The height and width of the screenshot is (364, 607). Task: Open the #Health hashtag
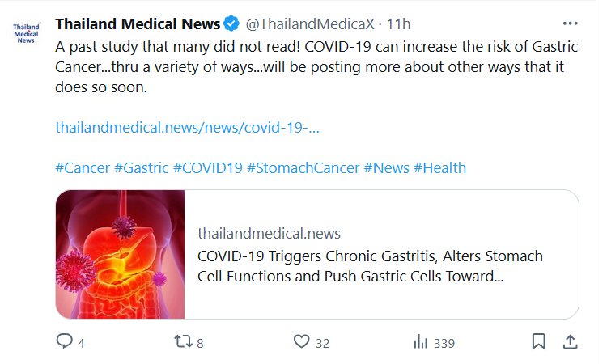[x=439, y=168]
